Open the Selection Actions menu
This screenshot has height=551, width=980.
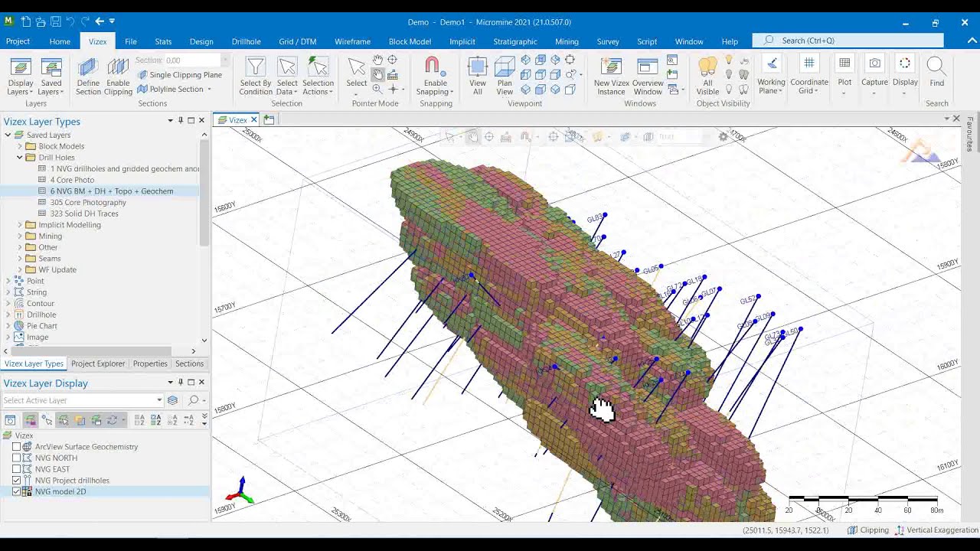point(318,76)
